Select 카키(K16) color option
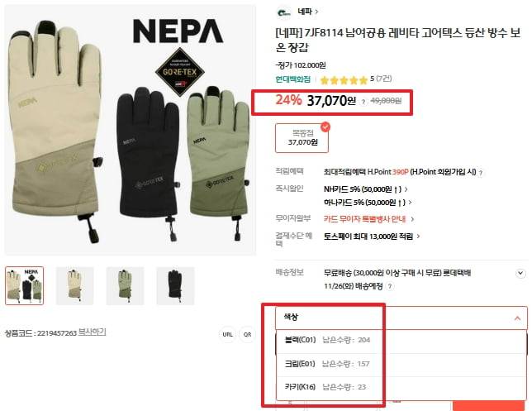This screenshot has width=532, height=411. pos(401,387)
